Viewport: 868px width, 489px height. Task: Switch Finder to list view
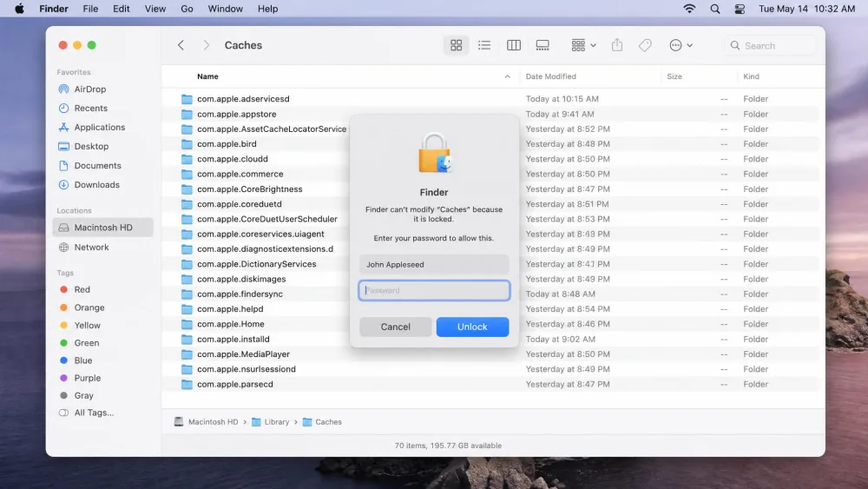(x=484, y=45)
